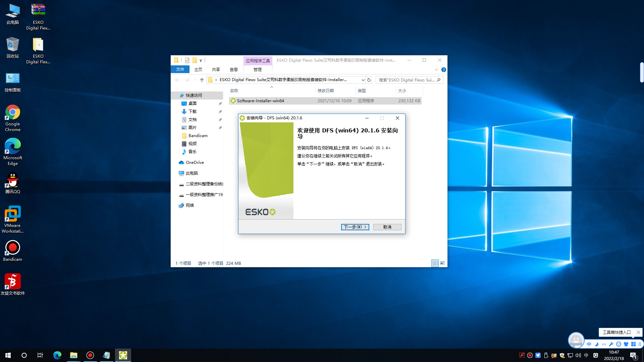
Task: Toggle the moon icon in IME bar
Action: pos(596,344)
